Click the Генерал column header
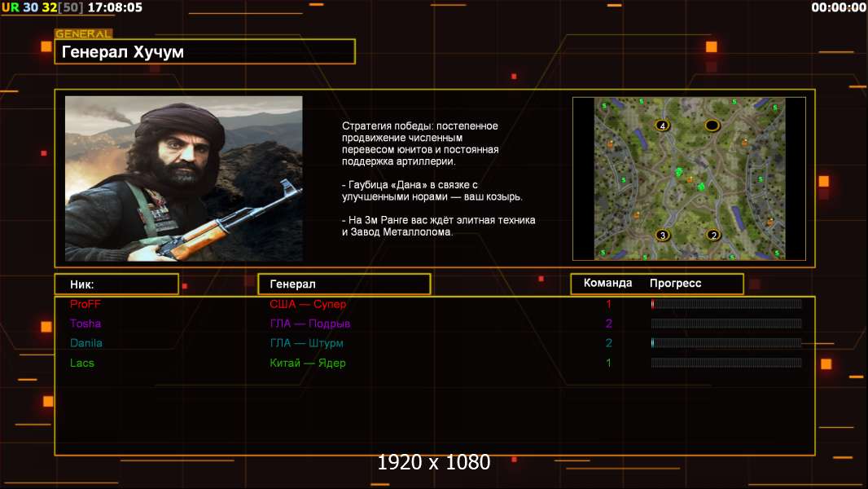Screen dimensions: 868x489 pos(344,284)
